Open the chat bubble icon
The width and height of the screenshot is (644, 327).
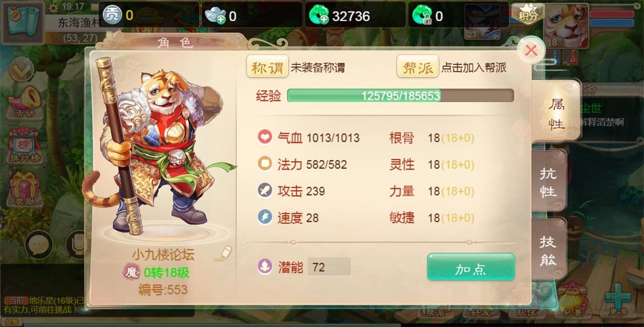coord(39,245)
